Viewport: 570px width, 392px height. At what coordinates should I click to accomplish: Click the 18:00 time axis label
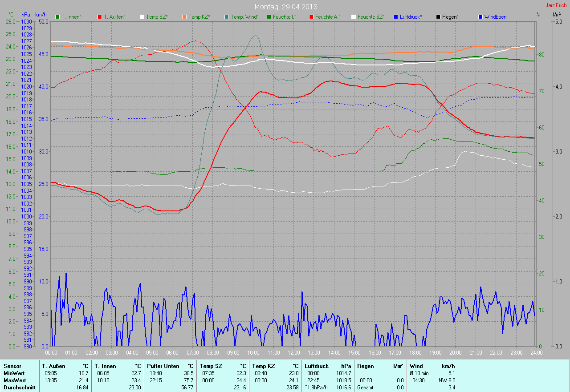(415, 353)
